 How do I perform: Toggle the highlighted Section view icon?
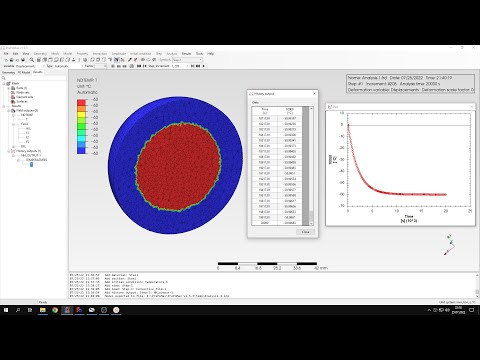[x=117, y=60]
